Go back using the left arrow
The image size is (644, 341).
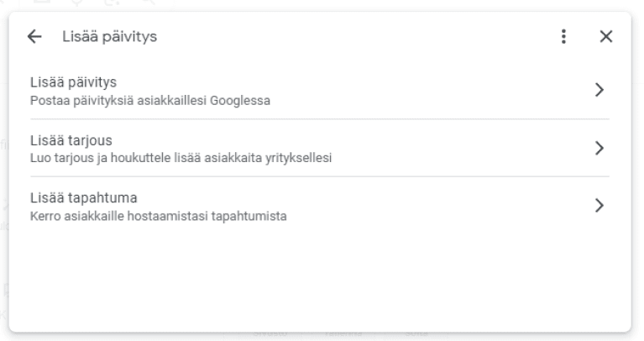point(34,37)
